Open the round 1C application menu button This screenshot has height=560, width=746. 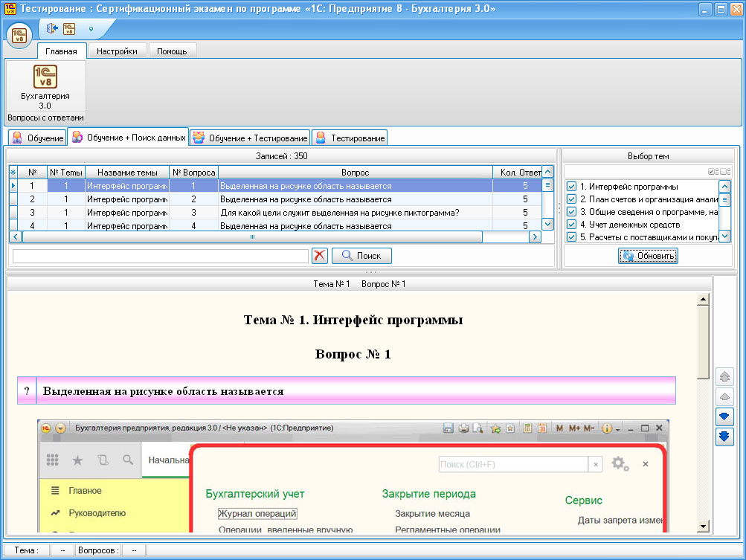pyautogui.click(x=20, y=35)
